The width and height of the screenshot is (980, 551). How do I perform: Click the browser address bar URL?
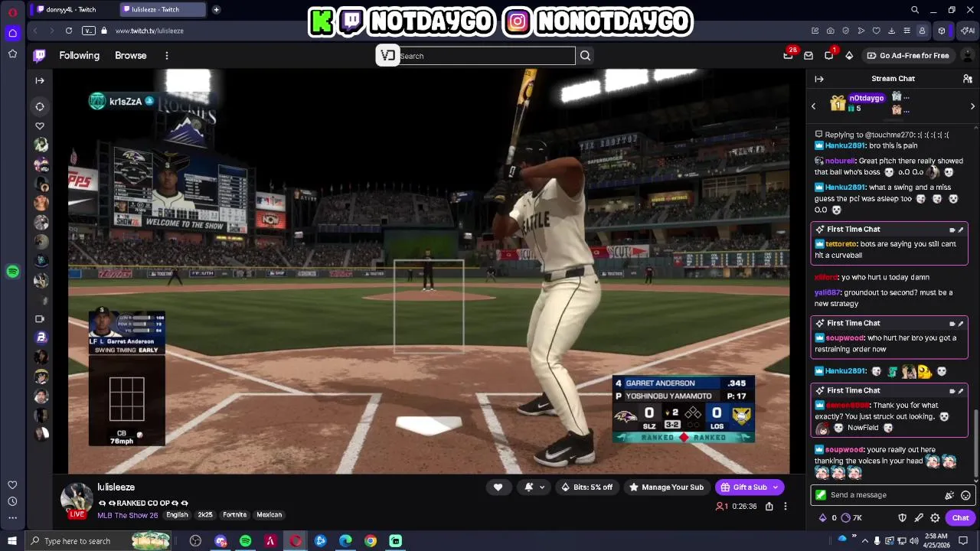(149, 31)
